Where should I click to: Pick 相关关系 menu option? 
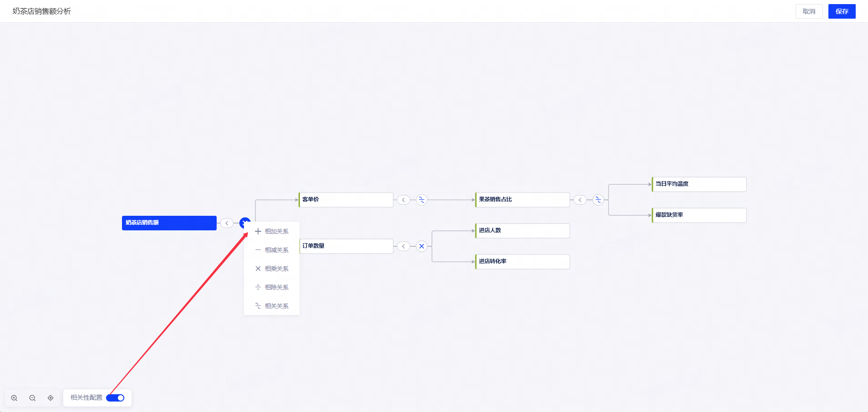(x=272, y=306)
